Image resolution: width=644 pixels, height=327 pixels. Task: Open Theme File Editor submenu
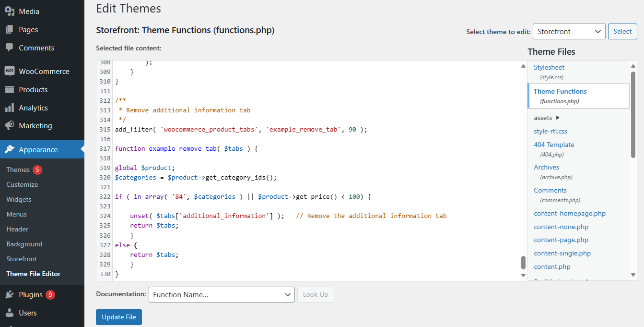34,274
